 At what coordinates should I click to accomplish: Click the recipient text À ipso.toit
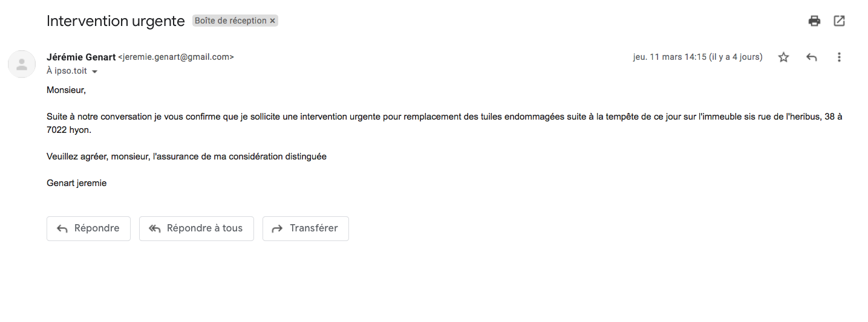tap(67, 71)
